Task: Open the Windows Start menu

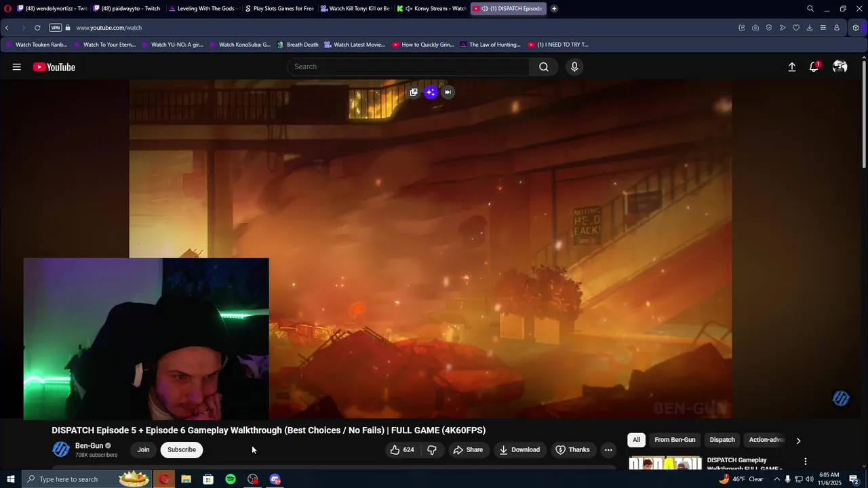Action: 10,479
